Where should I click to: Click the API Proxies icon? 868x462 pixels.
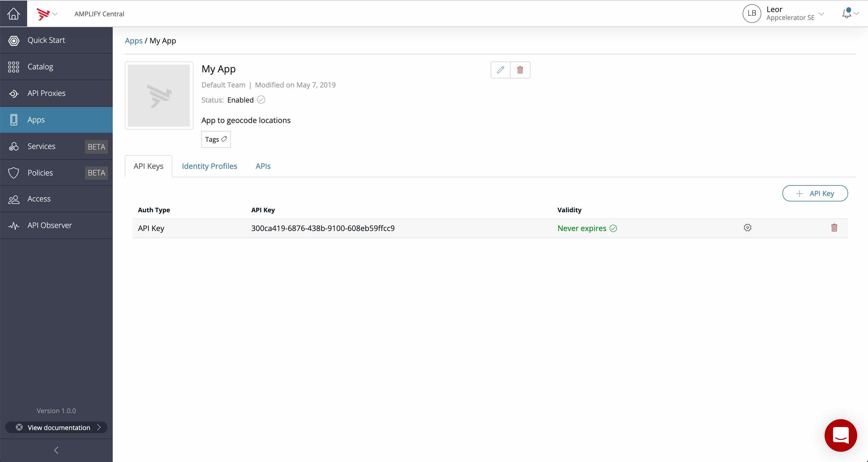(x=14, y=93)
